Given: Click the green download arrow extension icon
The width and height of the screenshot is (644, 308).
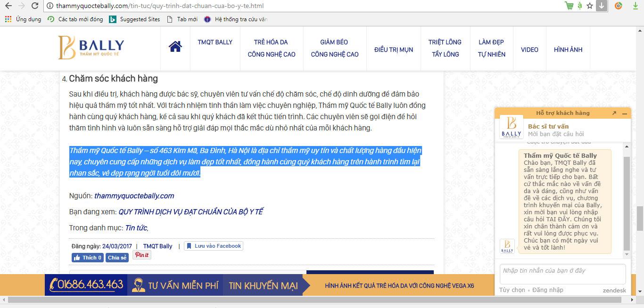Looking at the screenshot, I should point(636,6).
